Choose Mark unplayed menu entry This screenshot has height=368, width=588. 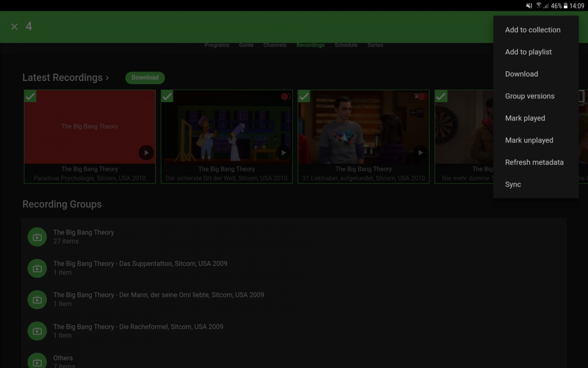[536, 140]
